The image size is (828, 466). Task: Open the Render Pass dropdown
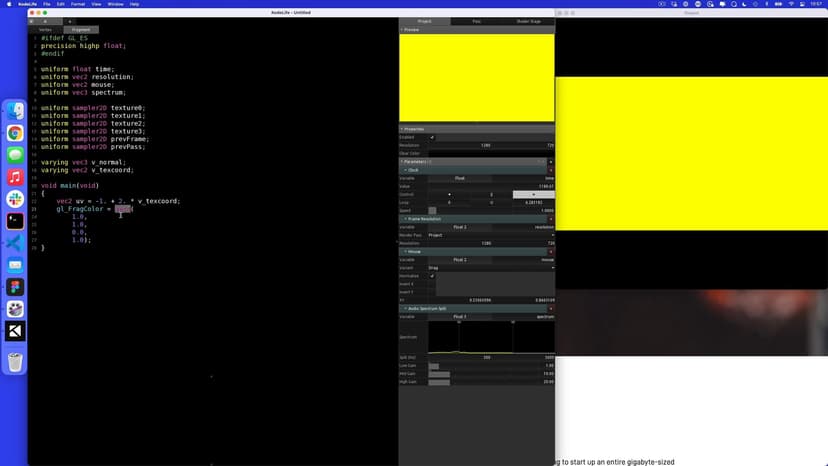pos(490,235)
